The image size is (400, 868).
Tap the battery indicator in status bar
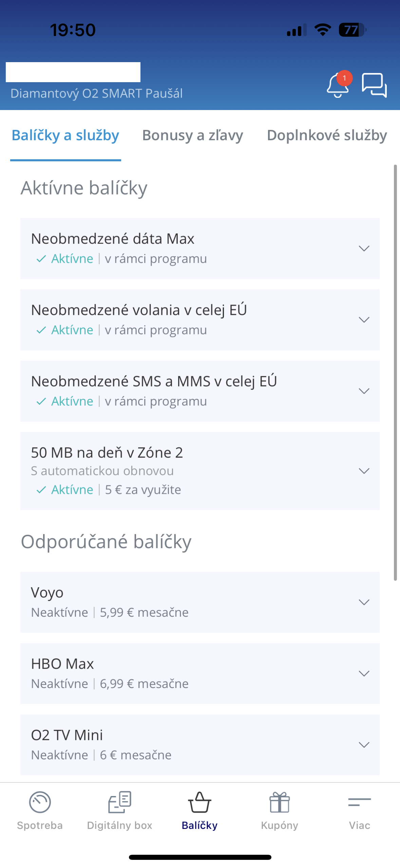point(352,30)
